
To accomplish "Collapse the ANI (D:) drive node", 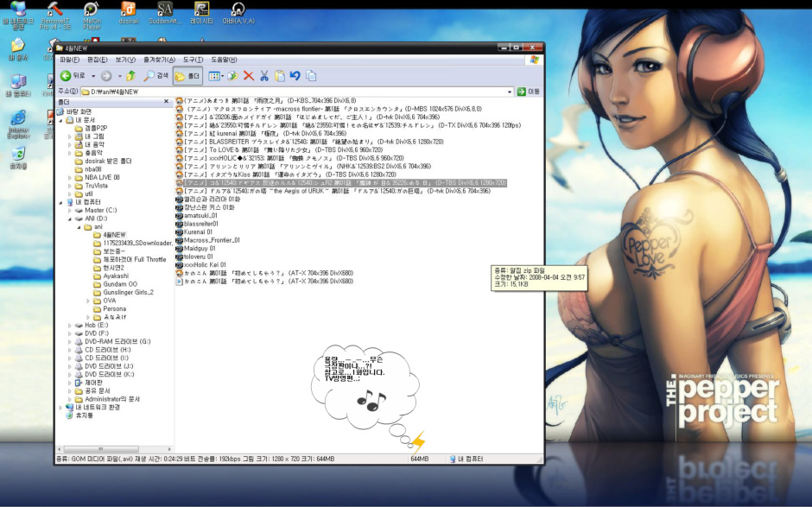I will [x=70, y=219].
